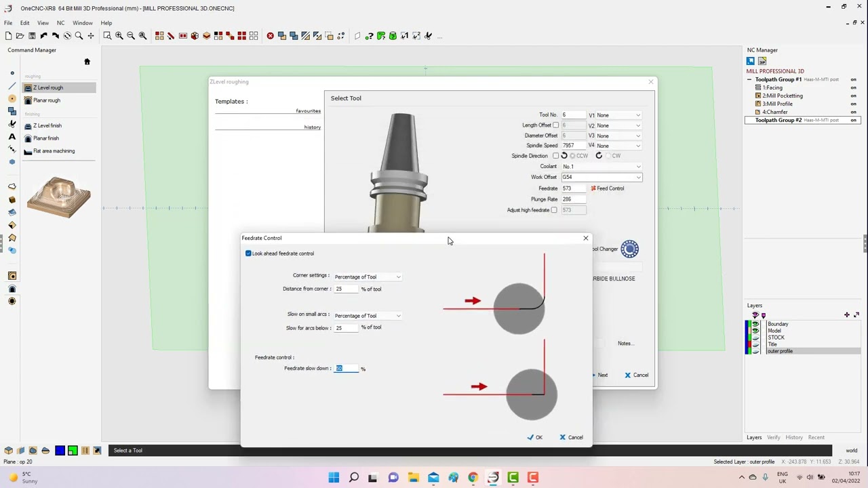Viewport: 868px width, 488px height.
Task: Click the expand arrows icon in Layers
Action: [856, 314]
